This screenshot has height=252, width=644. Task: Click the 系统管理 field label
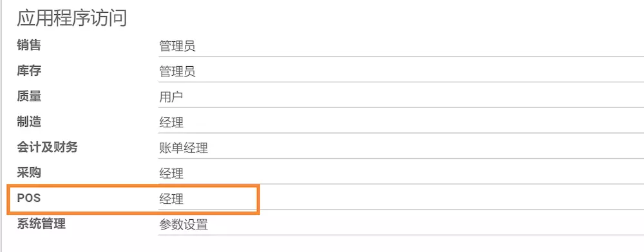tap(41, 224)
